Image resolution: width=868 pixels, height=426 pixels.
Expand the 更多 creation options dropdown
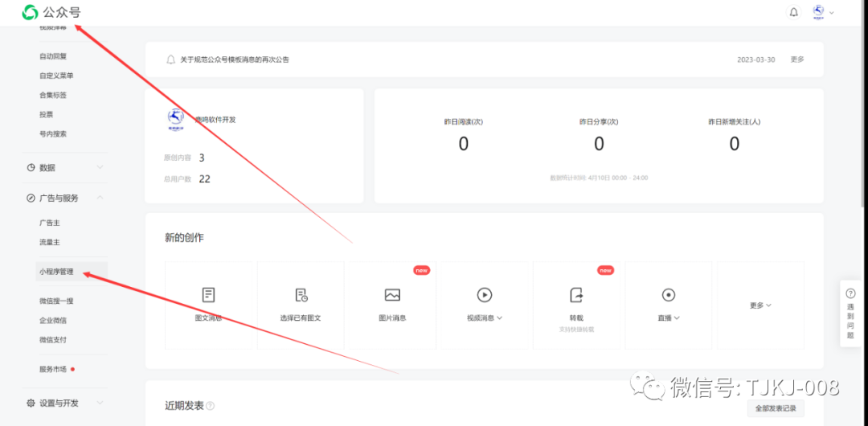tap(760, 305)
